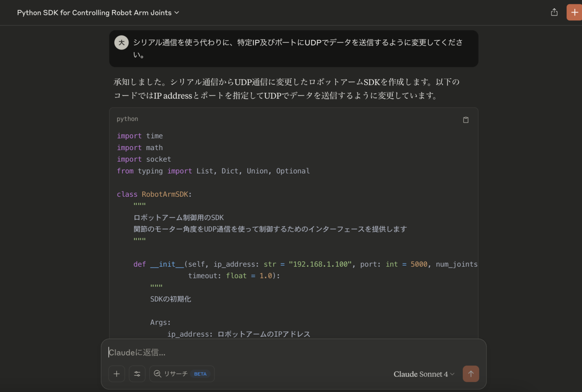Screen dimensions: 582x392
Task: Click the ip_address: ロボットアームのIPアドレス line
Action: point(239,334)
